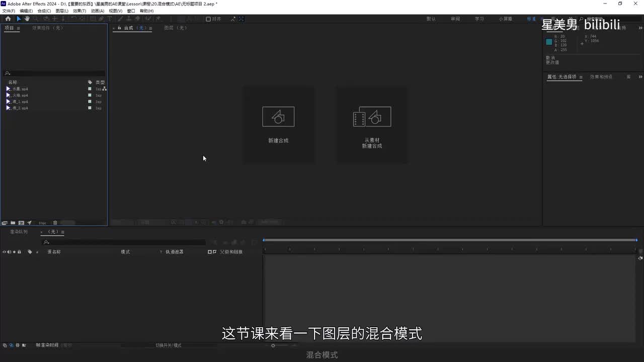Toggle the video eye column switch in timeline
Image resolution: width=644 pixels, height=362 pixels.
(x=5, y=251)
